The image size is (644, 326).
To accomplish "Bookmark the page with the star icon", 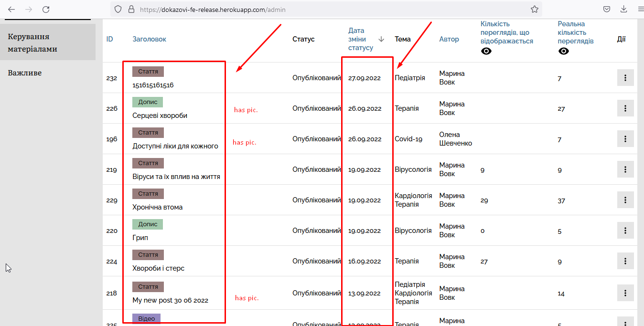I will point(535,9).
